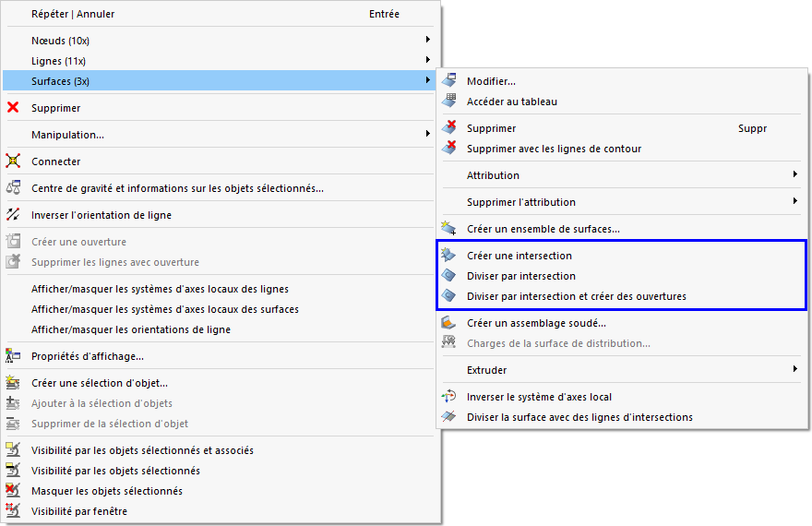Choose Supprimer avec les lignes de contour
This screenshot has height=526, width=812.
pyautogui.click(x=554, y=149)
